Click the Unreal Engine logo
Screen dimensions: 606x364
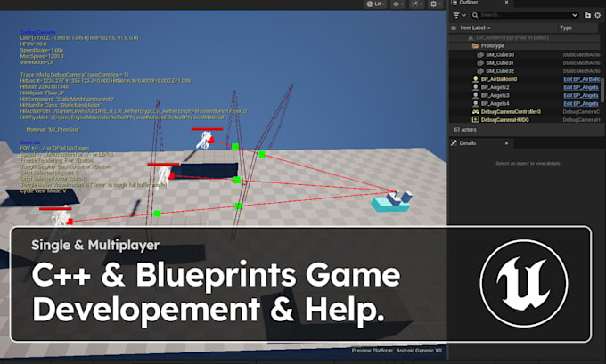click(x=524, y=283)
